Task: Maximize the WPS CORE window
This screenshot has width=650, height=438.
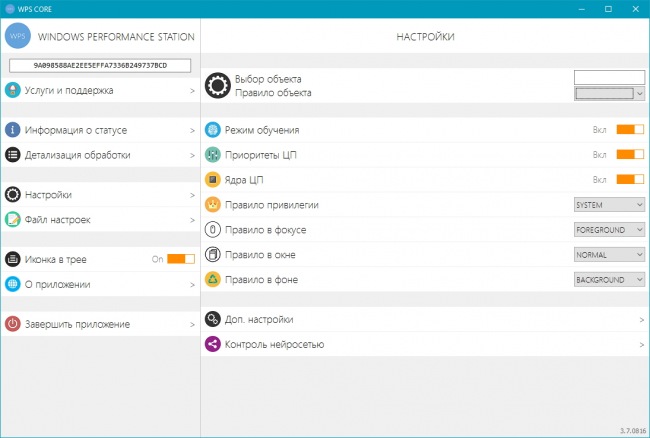Action: tap(608, 9)
